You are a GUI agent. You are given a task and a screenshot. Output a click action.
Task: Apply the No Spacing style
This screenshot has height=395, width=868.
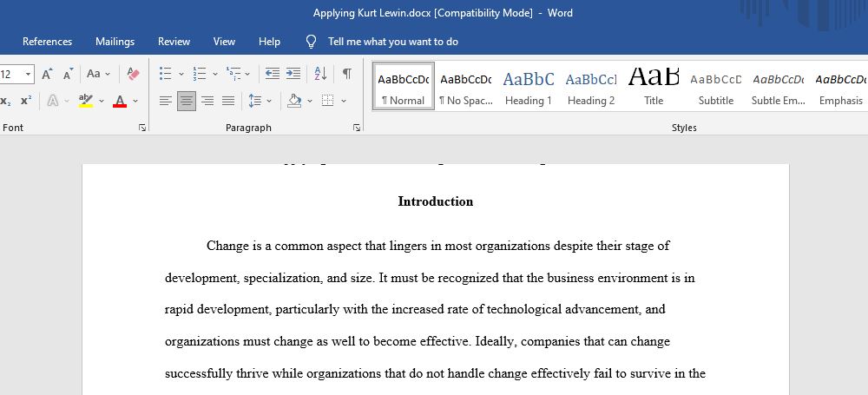click(465, 86)
